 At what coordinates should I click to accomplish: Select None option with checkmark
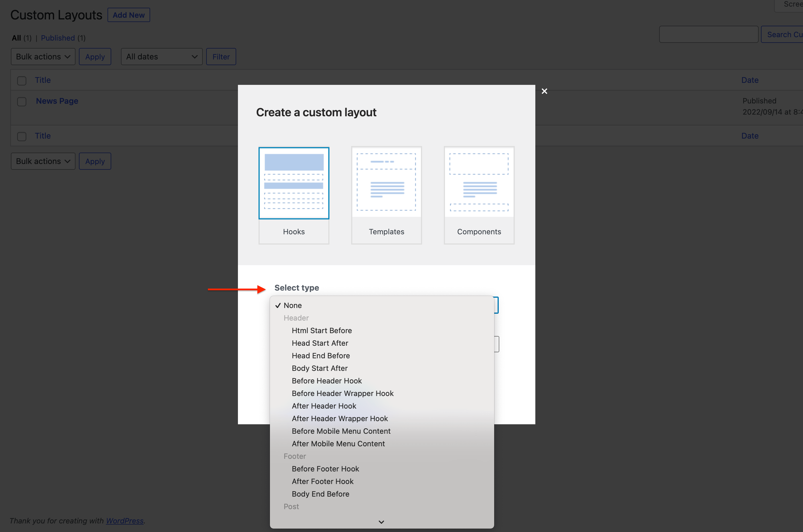pos(292,305)
